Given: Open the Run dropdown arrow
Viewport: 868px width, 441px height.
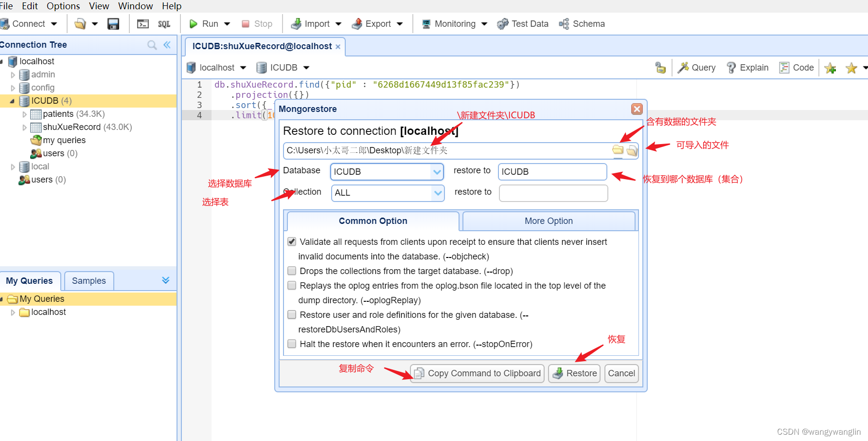Looking at the screenshot, I should coord(227,24).
